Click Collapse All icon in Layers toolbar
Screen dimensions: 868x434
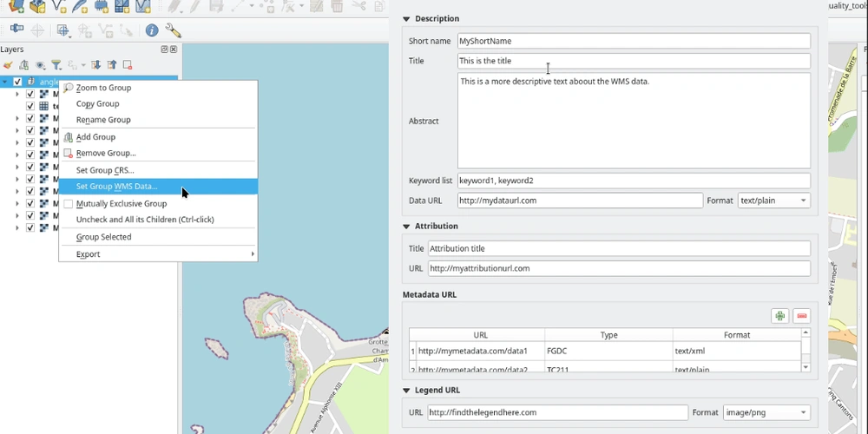(112, 65)
